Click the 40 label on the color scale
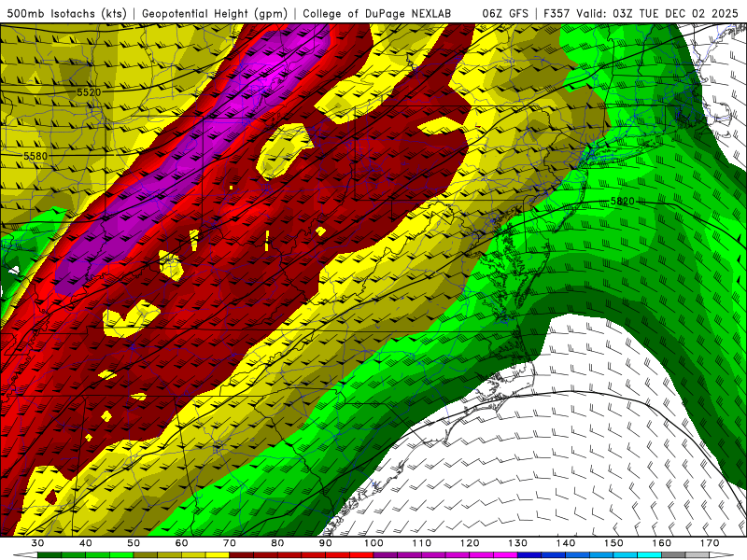The height and width of the screenshot is (560, 747). (x=86, y=543)
